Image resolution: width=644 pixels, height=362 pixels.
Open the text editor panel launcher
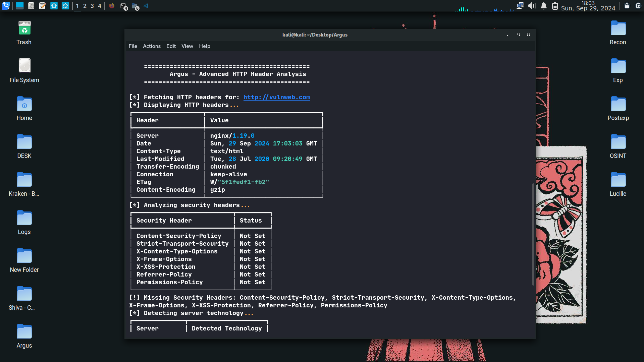pyautogui.click(x=42, y=6)
